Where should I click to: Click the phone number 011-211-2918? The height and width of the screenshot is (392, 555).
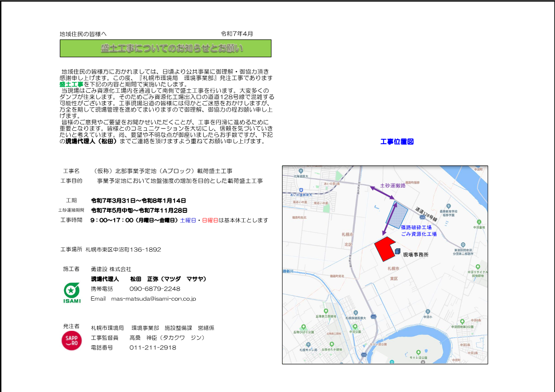click(x=153, y=348)
